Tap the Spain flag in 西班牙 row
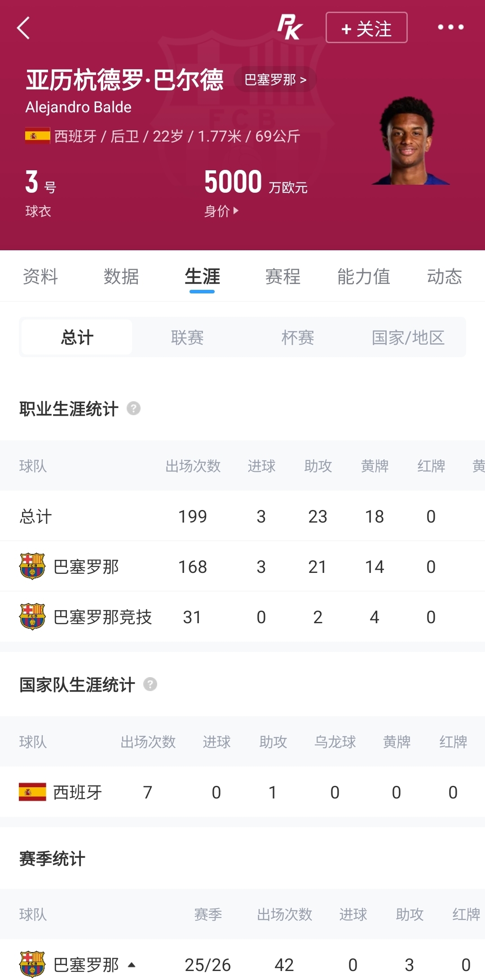Image resolution: width=485 pixels, height=980 pixels. click(32, 792)
